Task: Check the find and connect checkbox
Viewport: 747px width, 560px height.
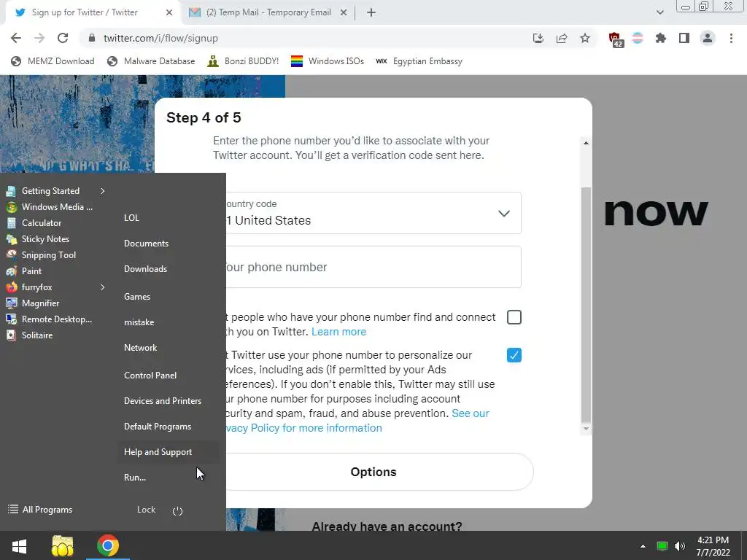Action: [514, 317]
